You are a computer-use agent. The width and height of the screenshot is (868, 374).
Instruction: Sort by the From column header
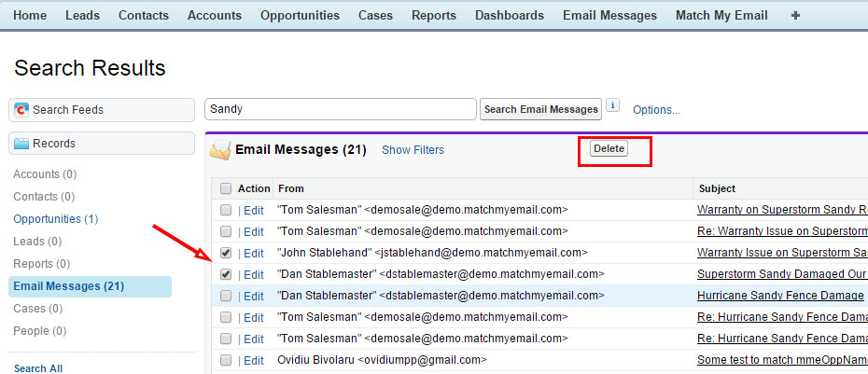[x=291, y=188]
